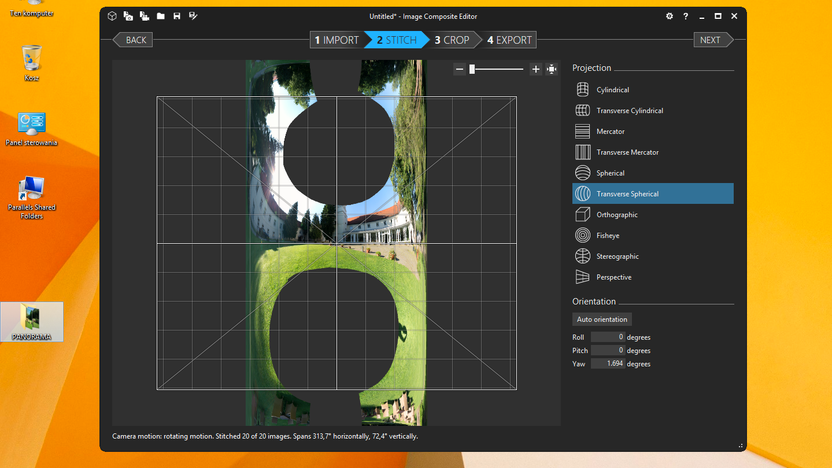Screen dimensions: 832x468
Task: Choose the Stereographic projection icon
Action: tap(583, 256)
